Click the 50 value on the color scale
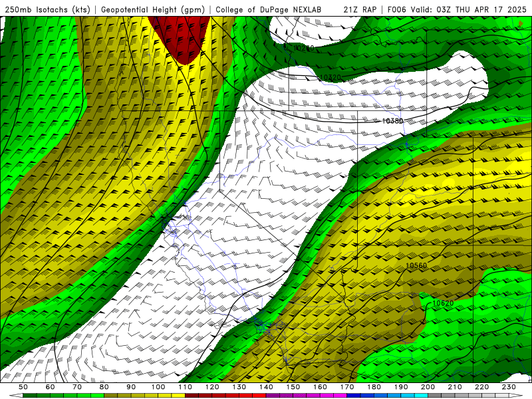Viewport: 532px width, 399px height. (x=23, y=387)
